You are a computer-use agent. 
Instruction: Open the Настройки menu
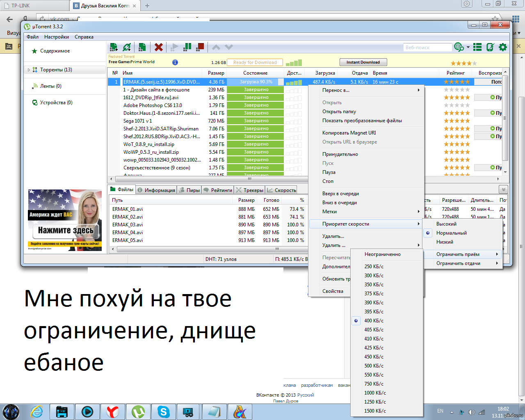coord(57,37)
